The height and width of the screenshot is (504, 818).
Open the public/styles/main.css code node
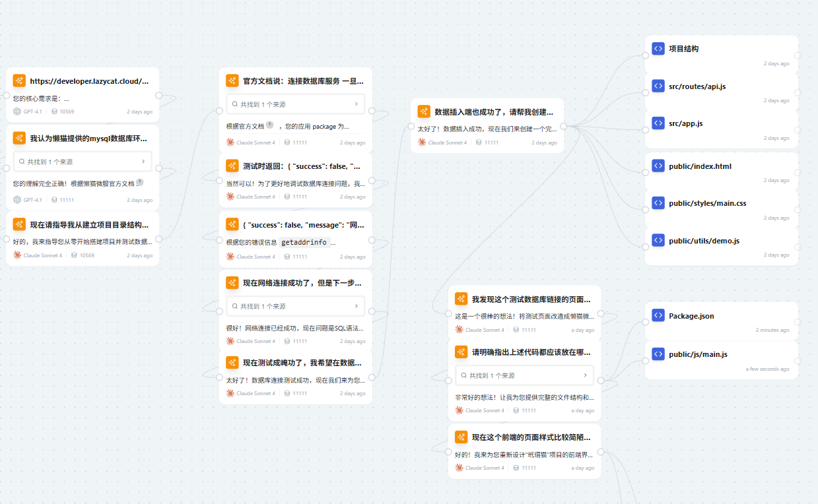click(x=721, y=209)
